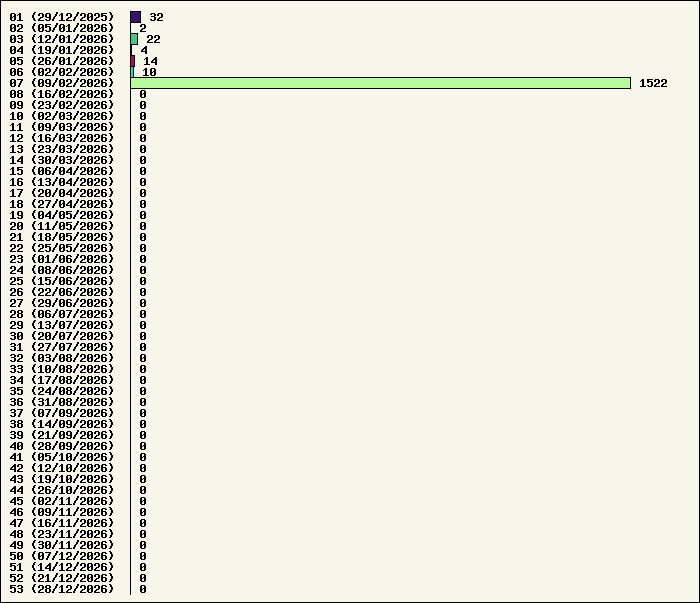Click the small bar for week 06

pyautogui.click(x=132, y=72)
